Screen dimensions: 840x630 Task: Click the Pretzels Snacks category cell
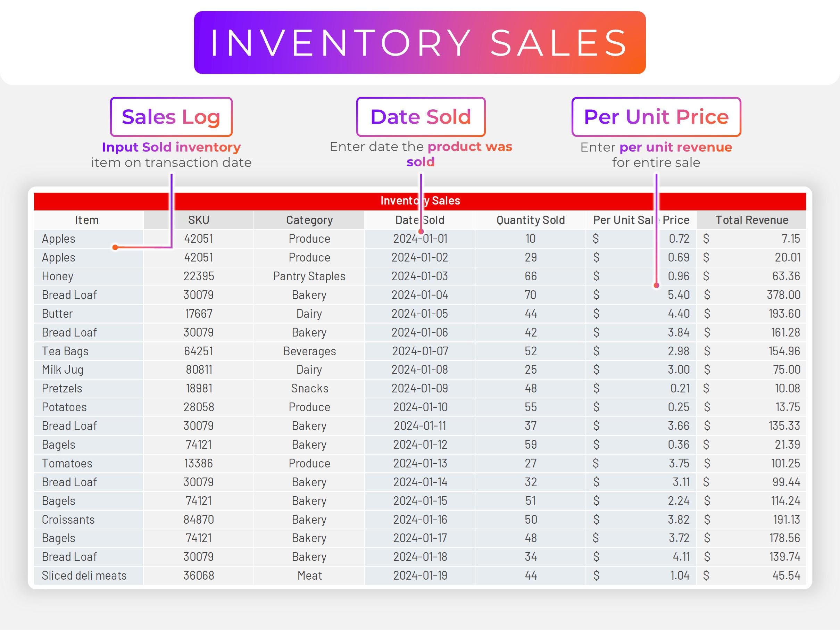(x=309, y=388)
